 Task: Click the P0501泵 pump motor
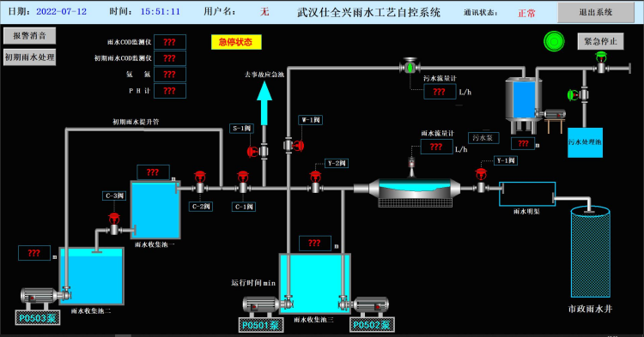tap(267, 306)
